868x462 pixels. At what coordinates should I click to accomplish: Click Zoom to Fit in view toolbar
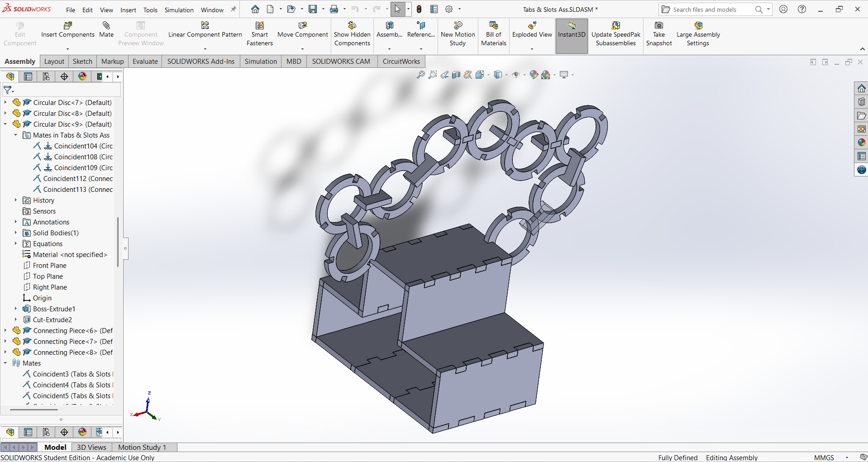point(421,75)
